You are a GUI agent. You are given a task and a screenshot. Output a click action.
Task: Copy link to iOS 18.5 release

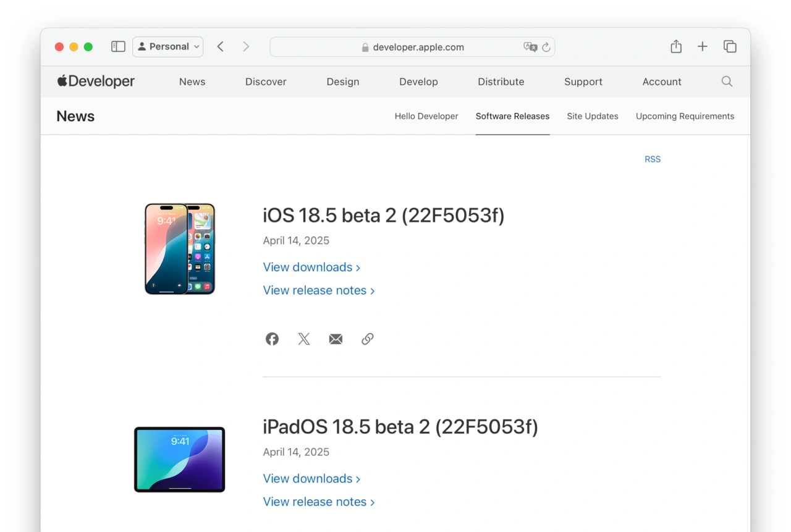[368, 339]
